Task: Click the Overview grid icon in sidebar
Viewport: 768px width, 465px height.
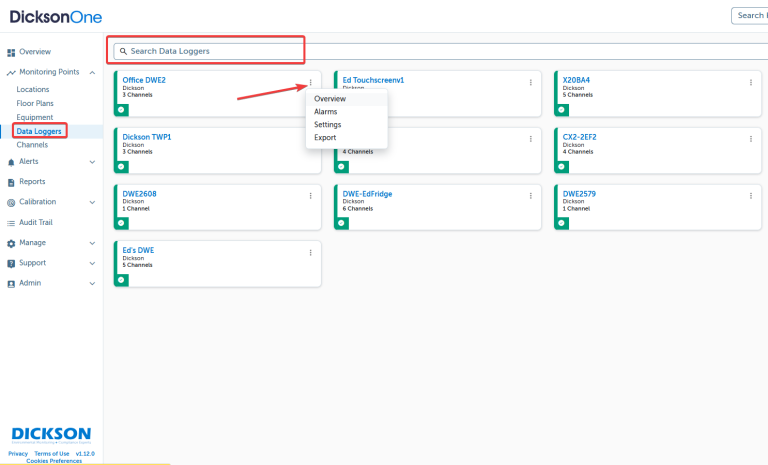Action: point(11,52)
